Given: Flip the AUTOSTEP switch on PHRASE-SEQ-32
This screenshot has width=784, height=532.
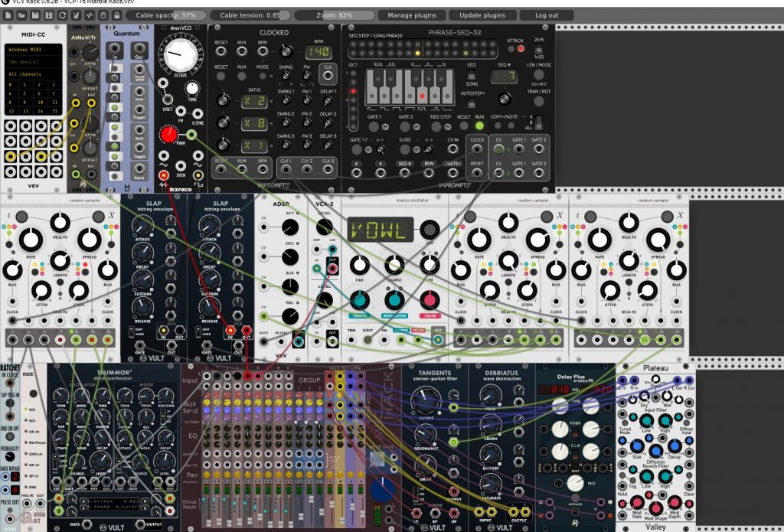Looking at the screenshot, I should [472, 103].
